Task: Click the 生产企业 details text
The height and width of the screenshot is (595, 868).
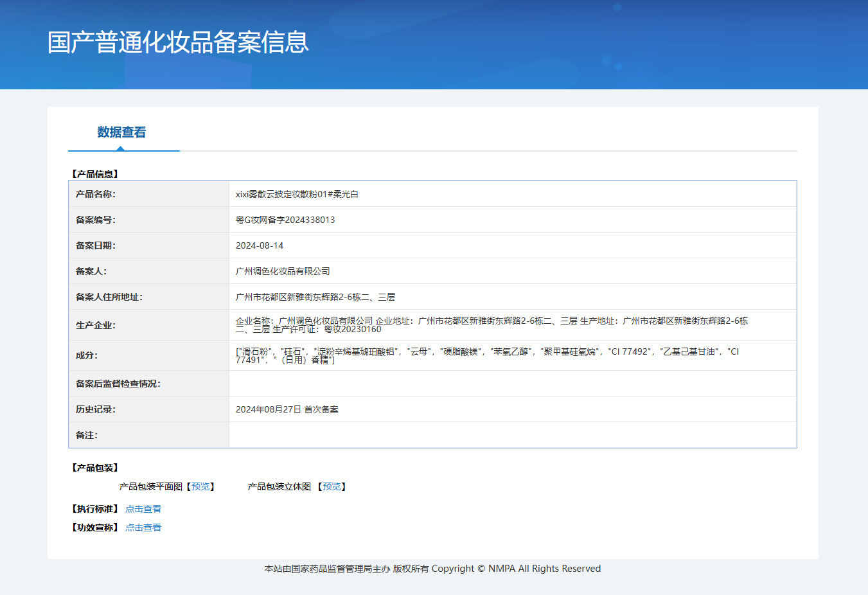Action: pyautogui.click(x=492, y=324)
